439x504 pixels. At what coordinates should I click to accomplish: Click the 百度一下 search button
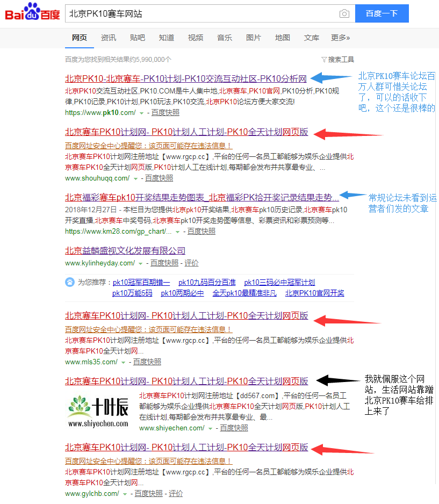[382, 13]
